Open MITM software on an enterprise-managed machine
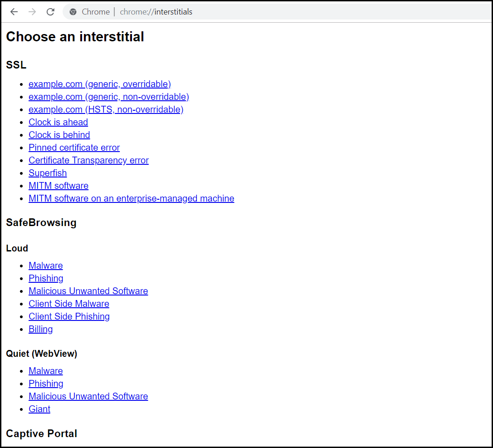Screen dimensions: 493x448 (x=131, y=198)
